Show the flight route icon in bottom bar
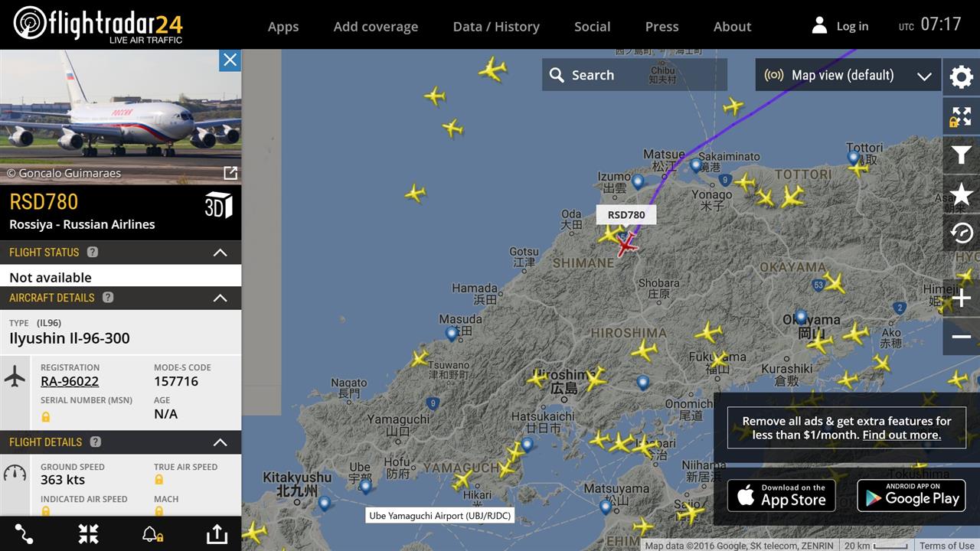 (x=24, y=534)
